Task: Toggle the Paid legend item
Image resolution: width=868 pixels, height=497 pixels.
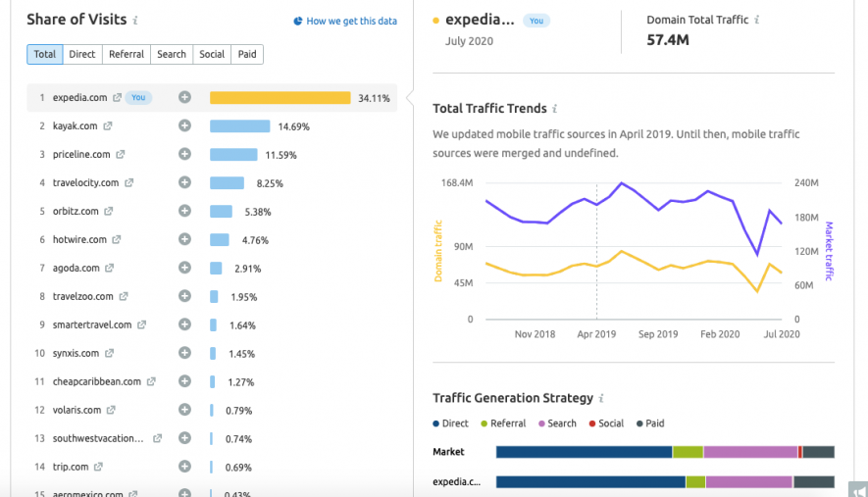Action: tap(650, 423)
